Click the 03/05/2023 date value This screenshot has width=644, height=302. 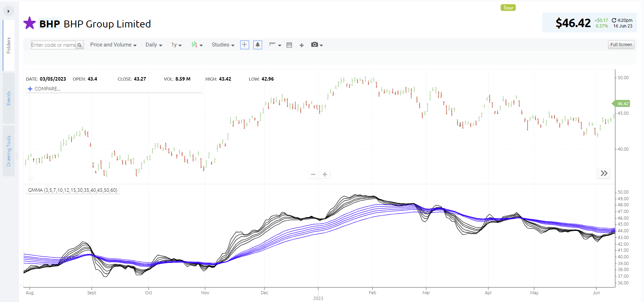click(x=53, y=79)
